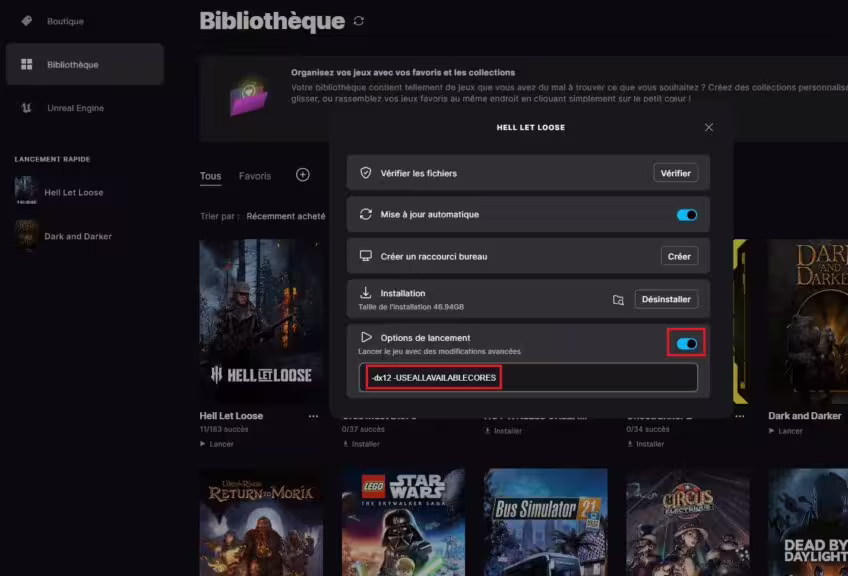The height and width of the screenshot is (576, 848).
Task: Click Hell Let Loose game title
Action: click(231, 416)
